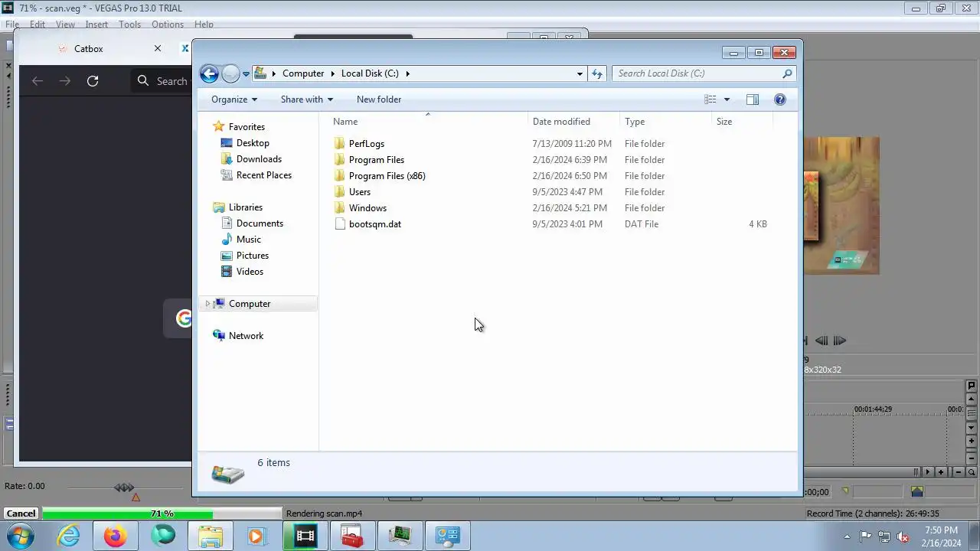Open the Vegas File menu
Image resolution: width=980 pixels, height=551 pixels.
click(x=12, y=24)
